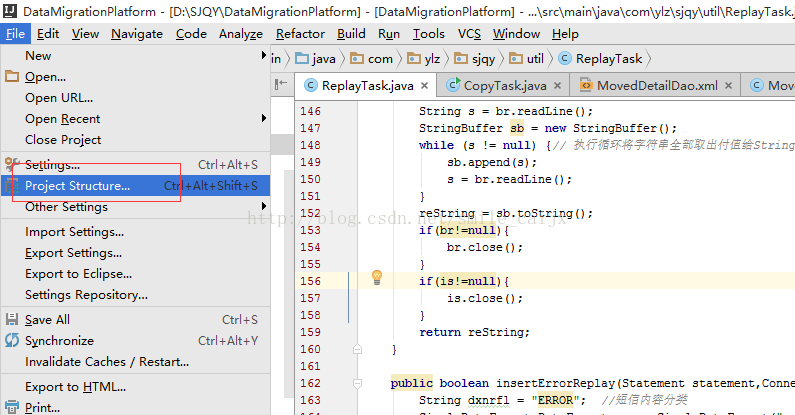Image resolution: width=795 pixels, height=415 pixels.
Task: Click Save All menu entry
Action: tap(135, 320)
